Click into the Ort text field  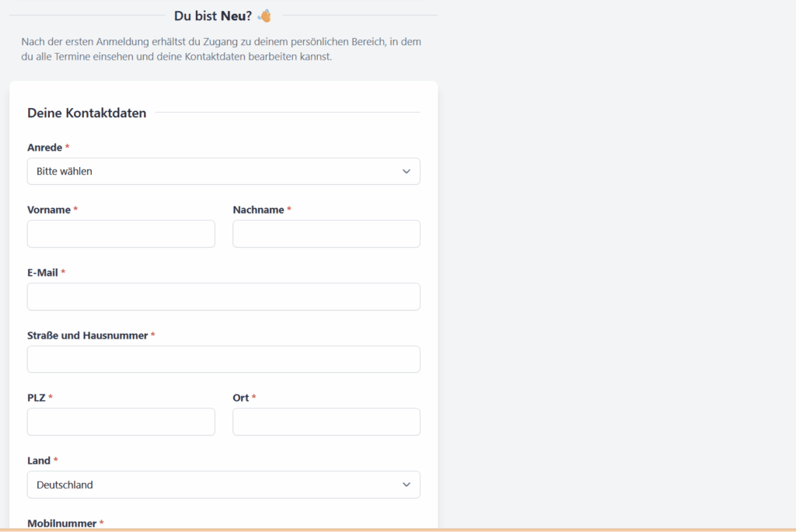pyautogui.click(x=326, y=422)
